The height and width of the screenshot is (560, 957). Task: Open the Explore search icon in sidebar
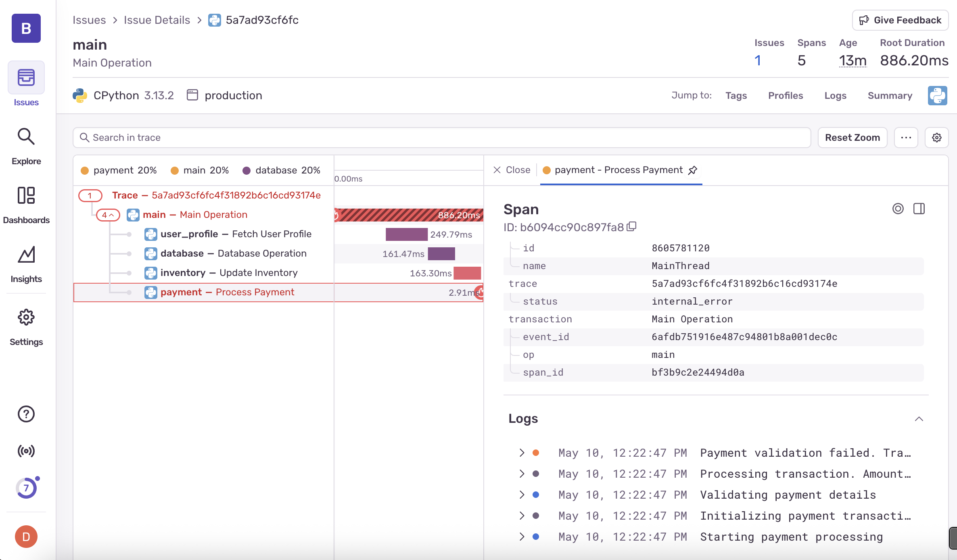(x=26, y=137)
